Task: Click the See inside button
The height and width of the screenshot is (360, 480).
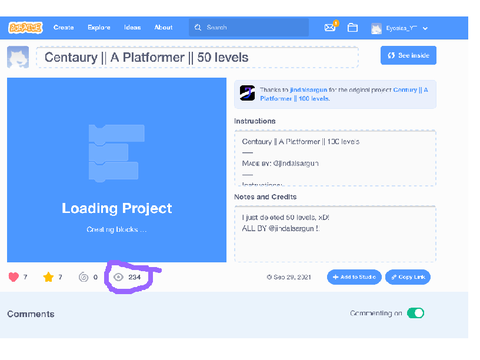Action: click(408, 55)
